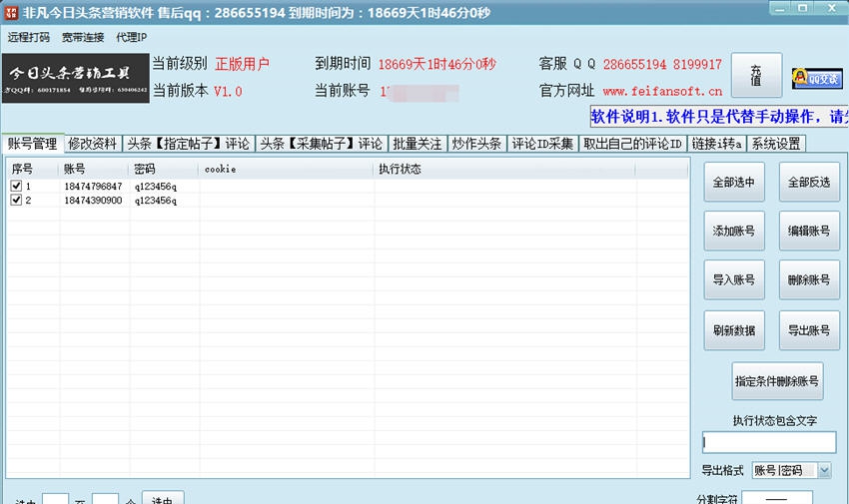Select account cell 18474390900
Image resolution: width=849 pixels, height=504 pixels.
click(x=93, y=200)
